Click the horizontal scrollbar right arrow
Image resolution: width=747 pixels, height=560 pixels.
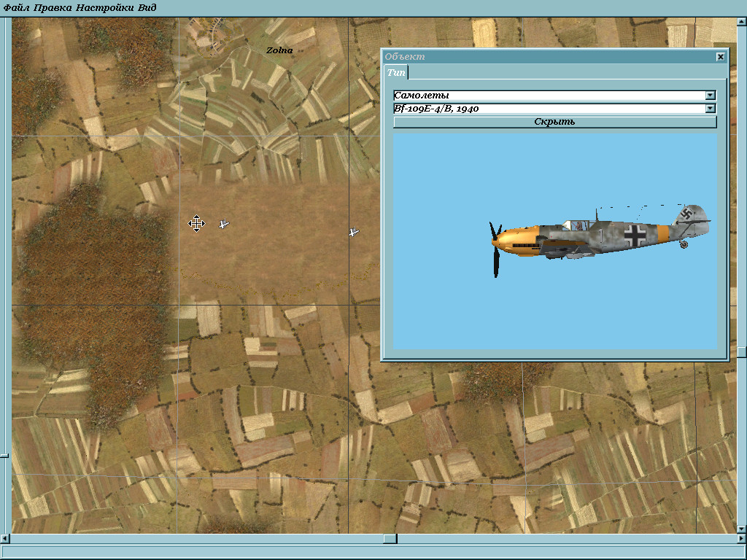click(742, 539)
